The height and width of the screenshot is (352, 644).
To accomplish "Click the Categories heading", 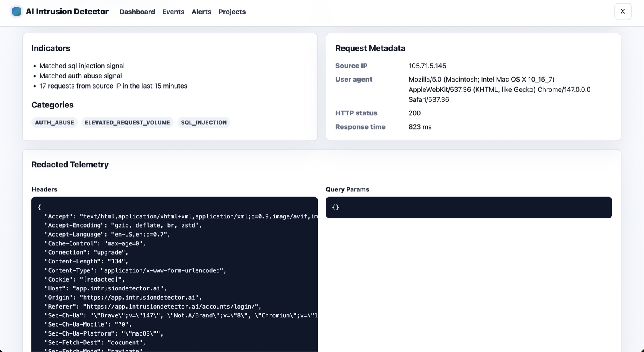I will point(52,105).
